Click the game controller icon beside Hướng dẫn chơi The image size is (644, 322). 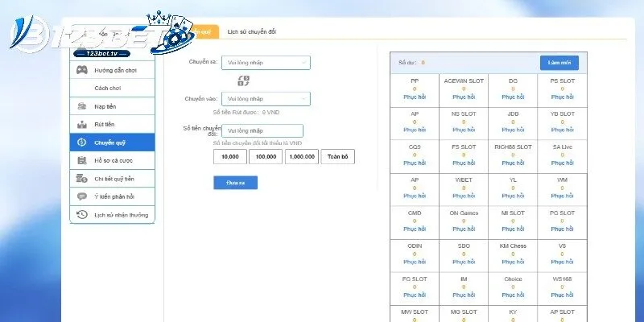pos(82,70)
